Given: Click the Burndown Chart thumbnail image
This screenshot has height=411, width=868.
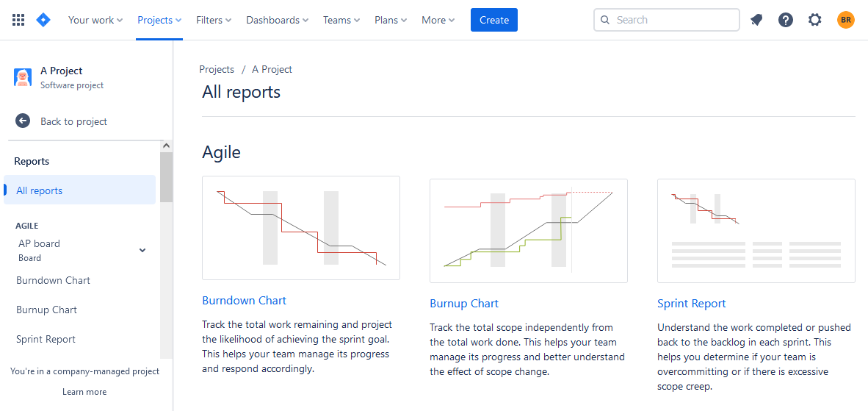Looking at the screenshot, I should tap(301, 228).
